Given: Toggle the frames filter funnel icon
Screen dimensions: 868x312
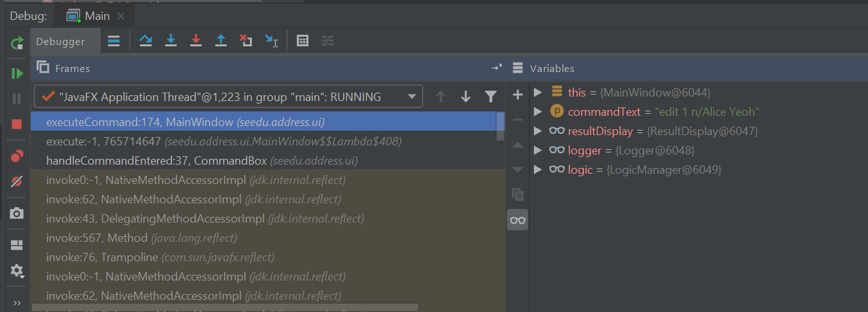Looking at the screenshot, I should 491,97.
